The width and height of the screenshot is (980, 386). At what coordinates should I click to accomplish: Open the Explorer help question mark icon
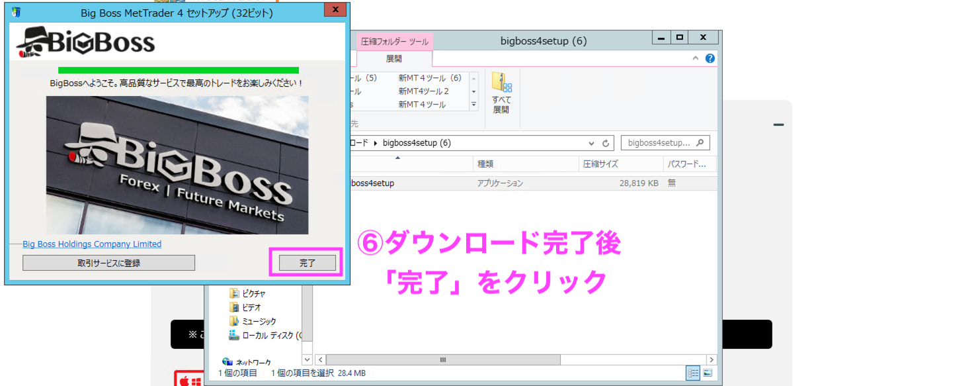click(x=710, y=58)
